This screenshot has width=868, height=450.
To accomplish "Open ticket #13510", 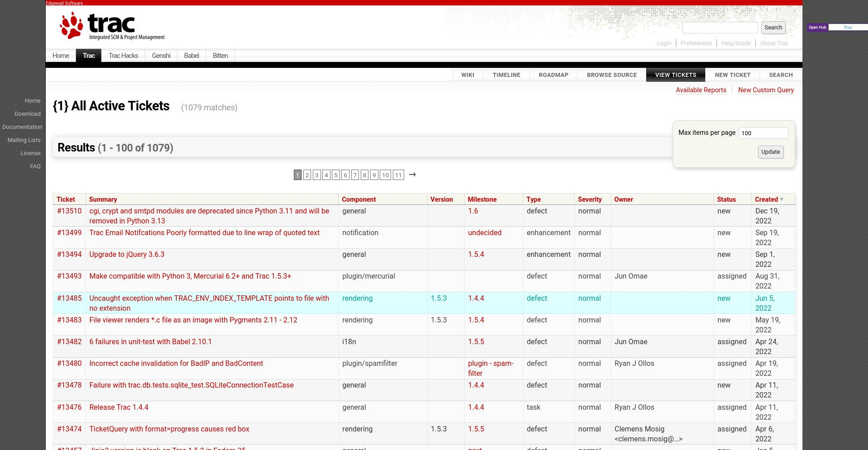I will pos(69,211).
